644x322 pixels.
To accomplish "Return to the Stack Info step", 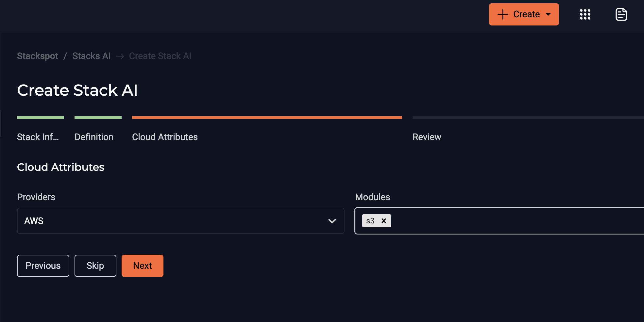I will [38, 137].
